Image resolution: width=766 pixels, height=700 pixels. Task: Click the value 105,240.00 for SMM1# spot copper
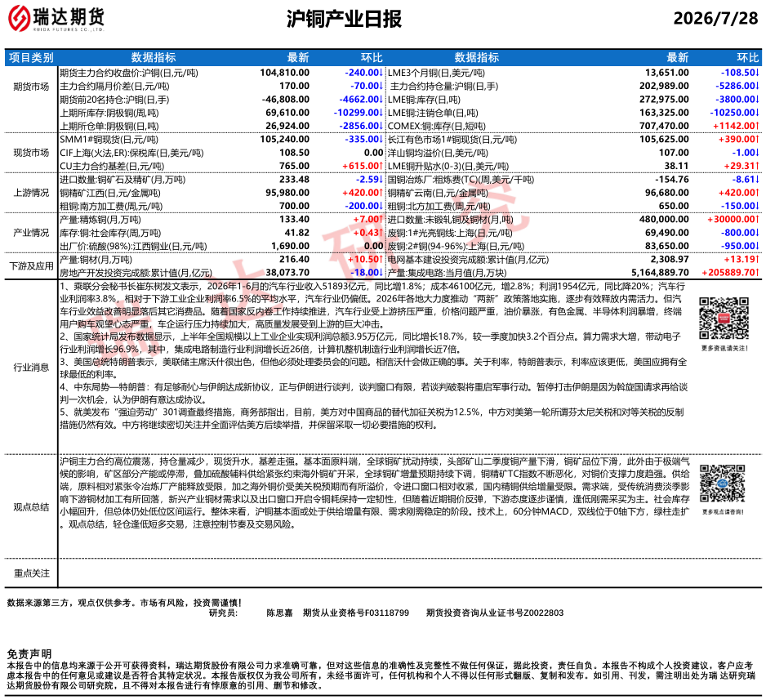tap(284, 139)
